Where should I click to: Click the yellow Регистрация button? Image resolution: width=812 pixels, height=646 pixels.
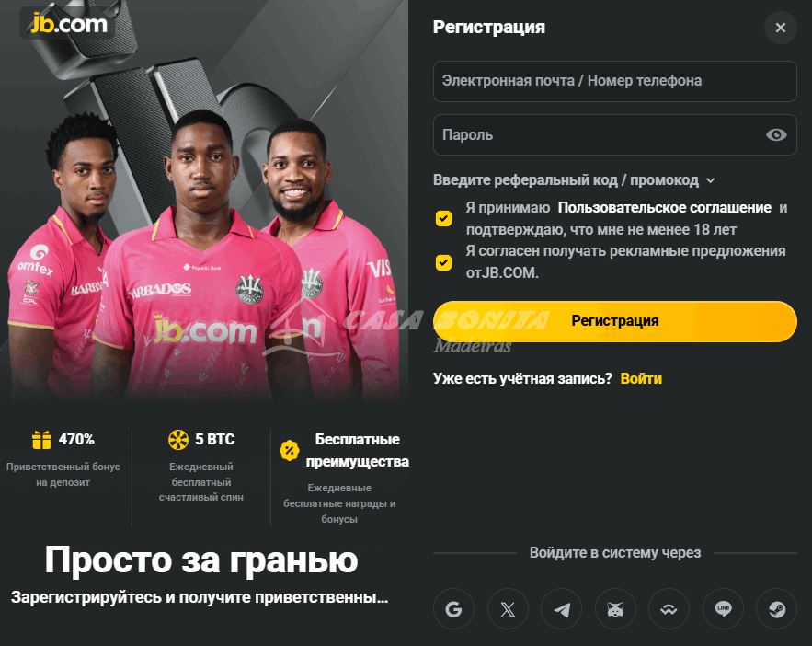[x=614, y=321]
